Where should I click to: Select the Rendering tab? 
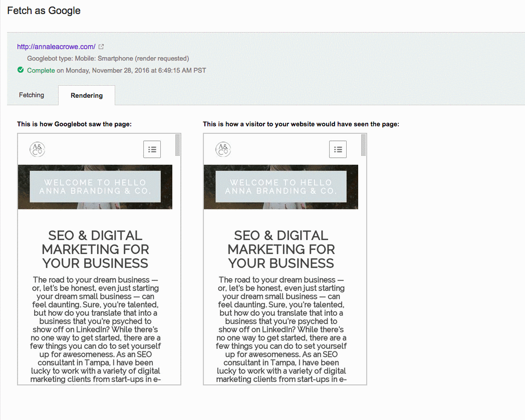87,95
